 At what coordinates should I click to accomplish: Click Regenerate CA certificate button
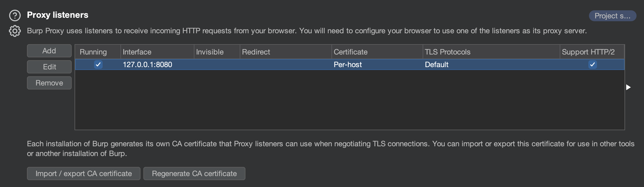pyautogui.click(x=194, y=174)
